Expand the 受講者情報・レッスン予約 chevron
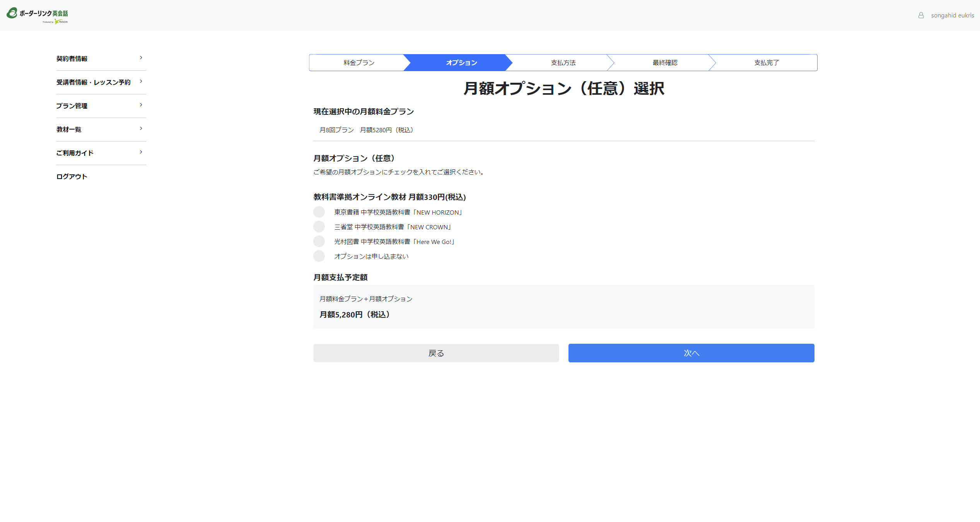The width and height of the screenshot is (980, 522). [x=141, y=82]
